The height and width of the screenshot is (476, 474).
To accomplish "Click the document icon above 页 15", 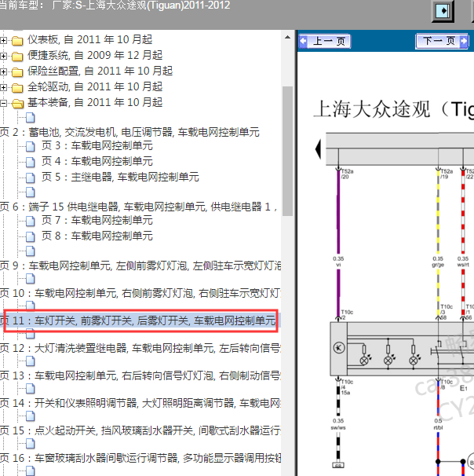I will pyautogui.click(x=31, y=416).
